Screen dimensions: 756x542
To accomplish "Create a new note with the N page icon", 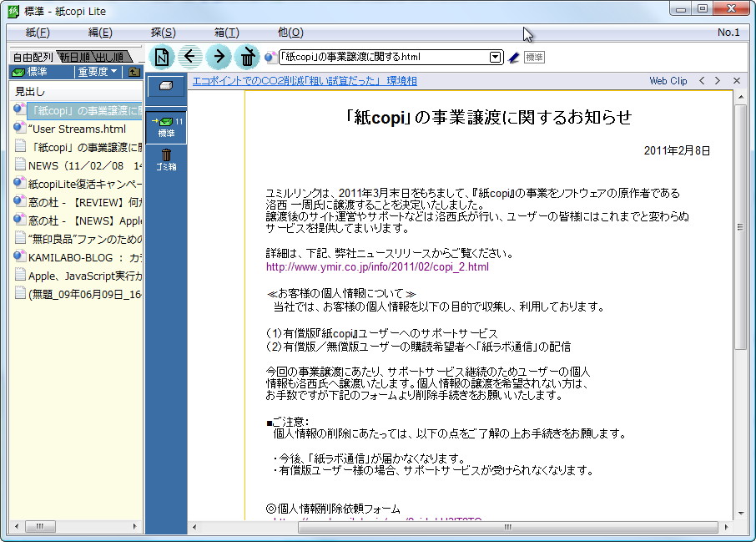I will 160,57.
